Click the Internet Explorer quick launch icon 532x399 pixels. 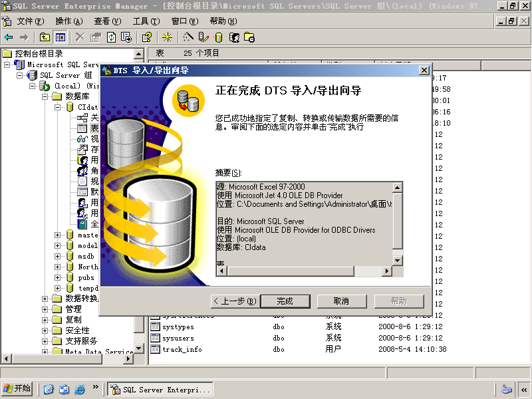[x=80, y=389]
